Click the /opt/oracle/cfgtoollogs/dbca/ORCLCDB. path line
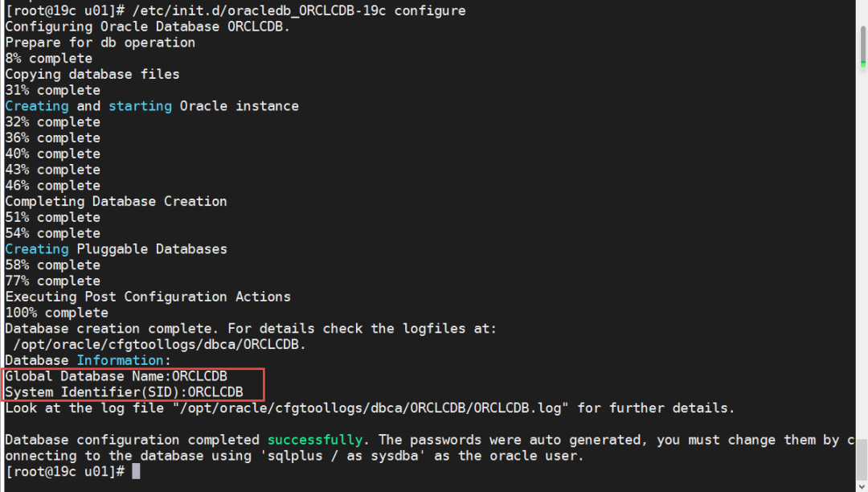868x492 pixels. click(160, 344)
